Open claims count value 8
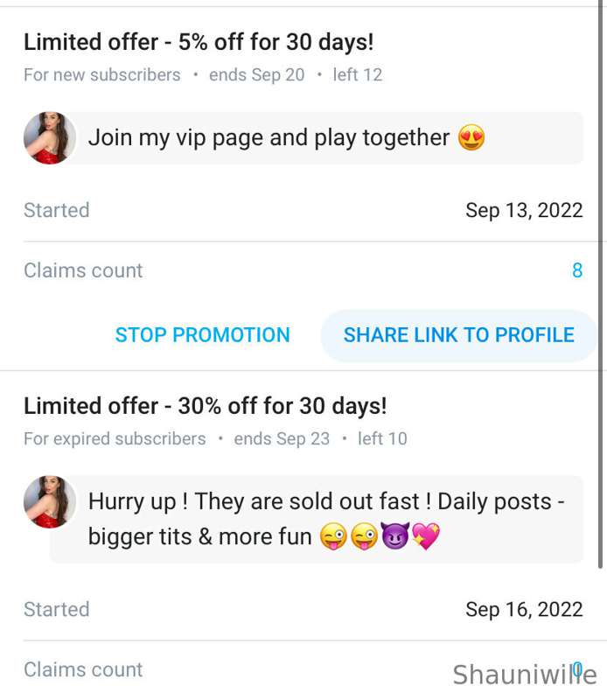The height and width of the screenshot is (700, 607). point(576,271)
